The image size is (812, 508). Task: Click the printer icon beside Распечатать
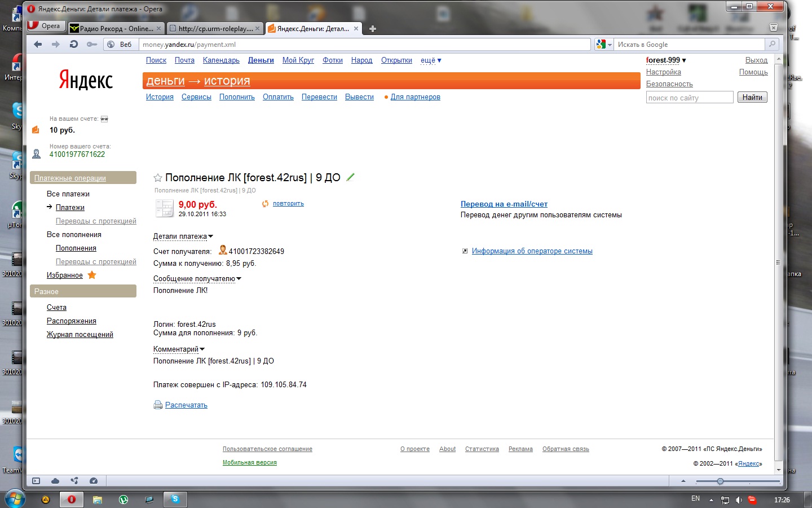pyautogui.click(x=158, y=405)
